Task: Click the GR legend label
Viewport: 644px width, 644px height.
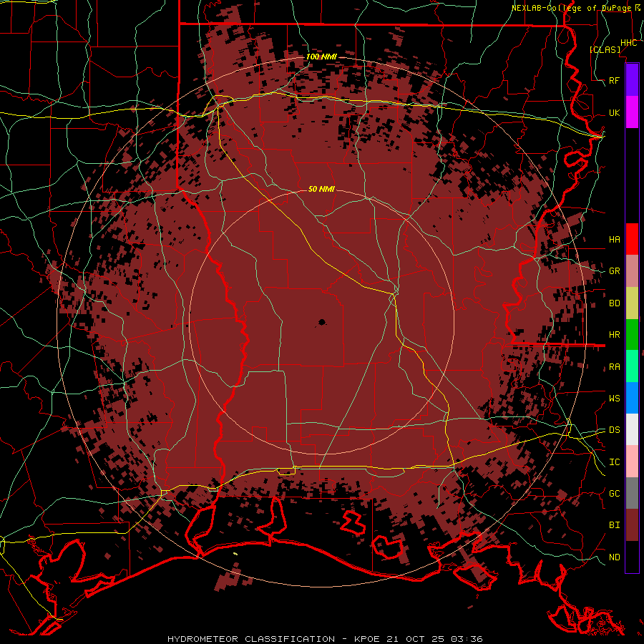Action: (x=615, y=271)
